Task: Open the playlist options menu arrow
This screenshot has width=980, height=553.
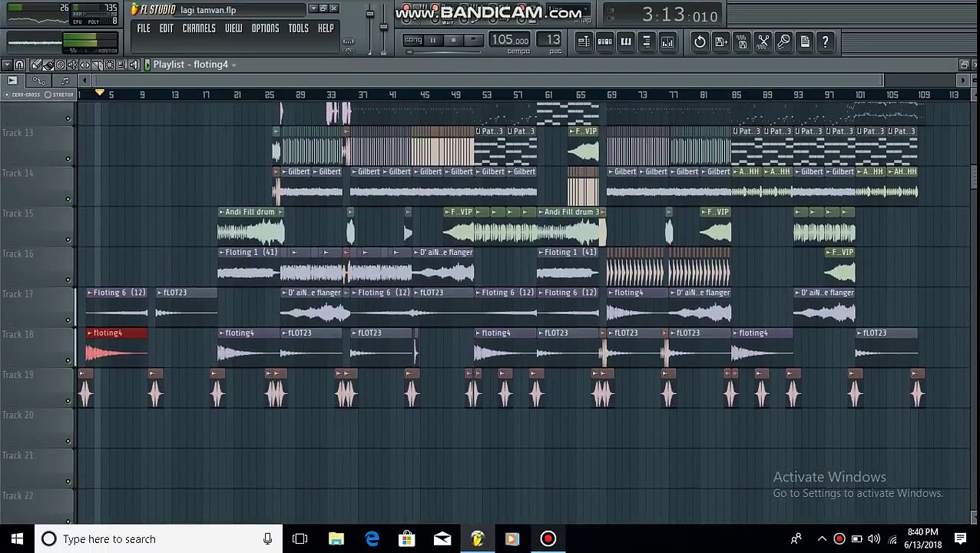Action: click(7, 65)
